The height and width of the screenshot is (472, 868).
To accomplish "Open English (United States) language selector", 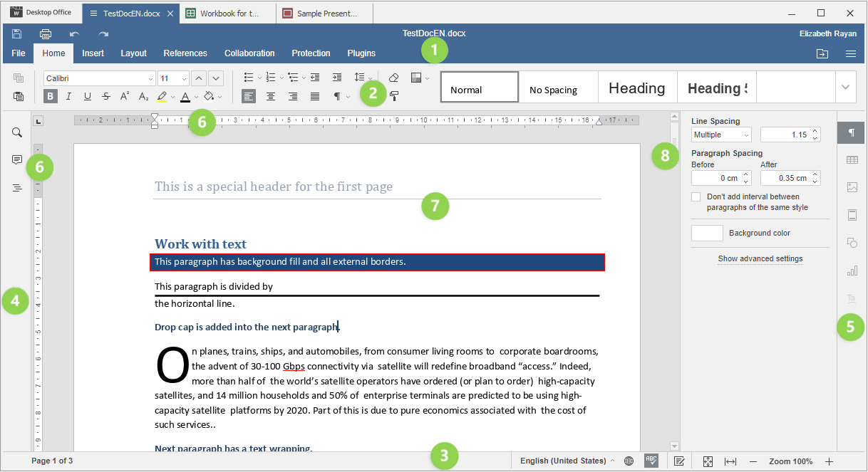I will (567, 461).
